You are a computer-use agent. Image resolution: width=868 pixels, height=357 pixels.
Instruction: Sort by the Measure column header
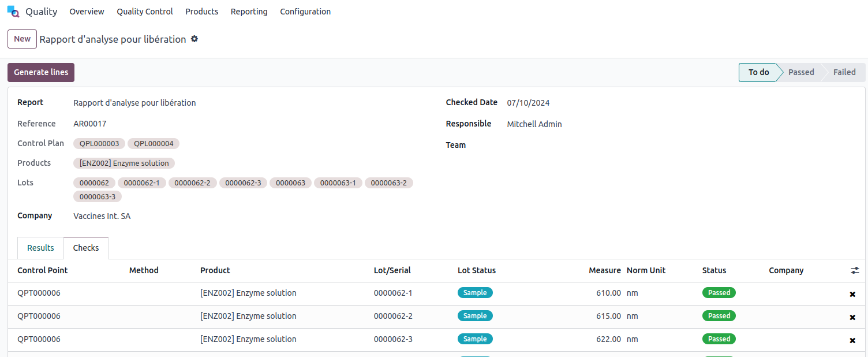[604, 270]
